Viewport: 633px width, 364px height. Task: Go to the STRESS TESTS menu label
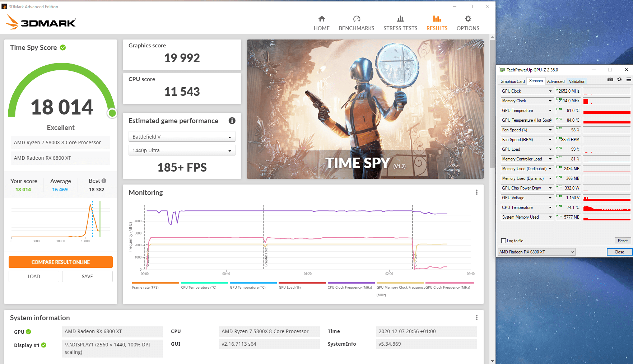400,28
